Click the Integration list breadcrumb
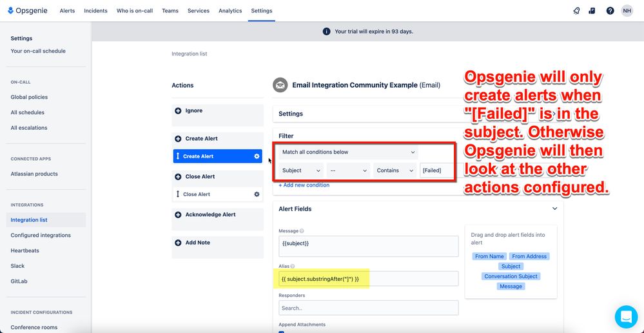Viewport: 644px width, 333px height. click(x=190, y=54)
